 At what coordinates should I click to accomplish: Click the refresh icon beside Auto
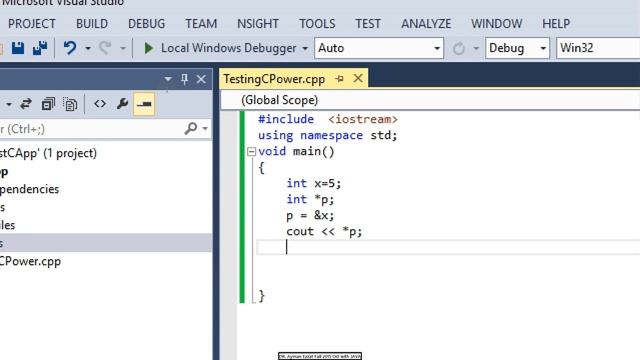click(x=458, y=49)
